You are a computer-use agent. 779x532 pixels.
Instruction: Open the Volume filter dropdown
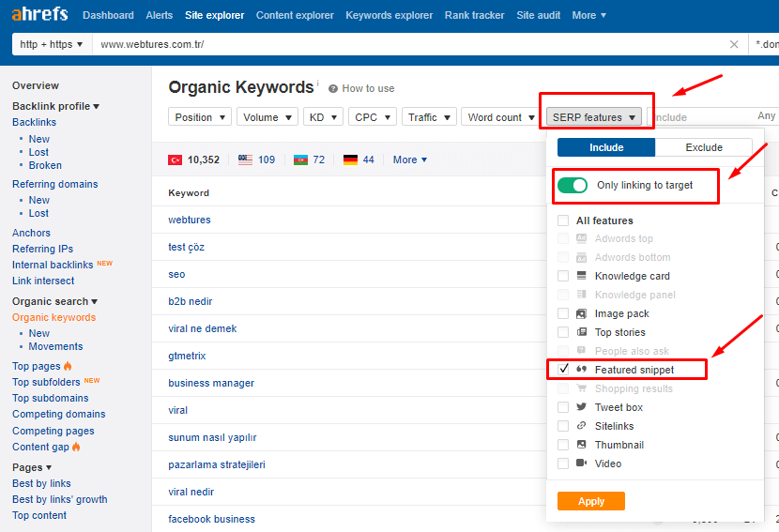point(267,117)
